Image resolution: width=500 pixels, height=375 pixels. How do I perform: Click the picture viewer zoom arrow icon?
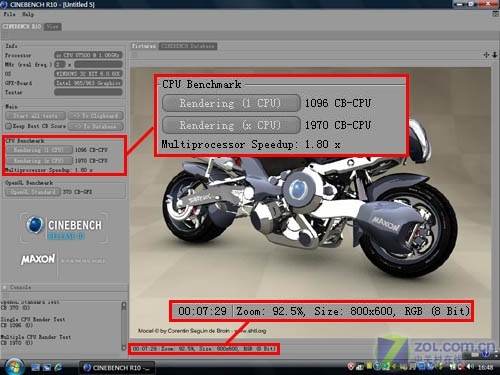495,55
